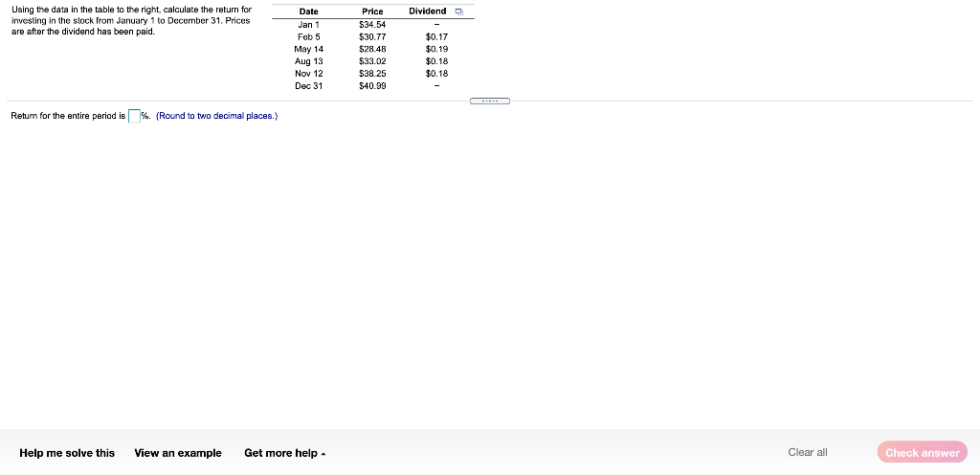Expand the Get more help dropdown

[x=284, y=453]
